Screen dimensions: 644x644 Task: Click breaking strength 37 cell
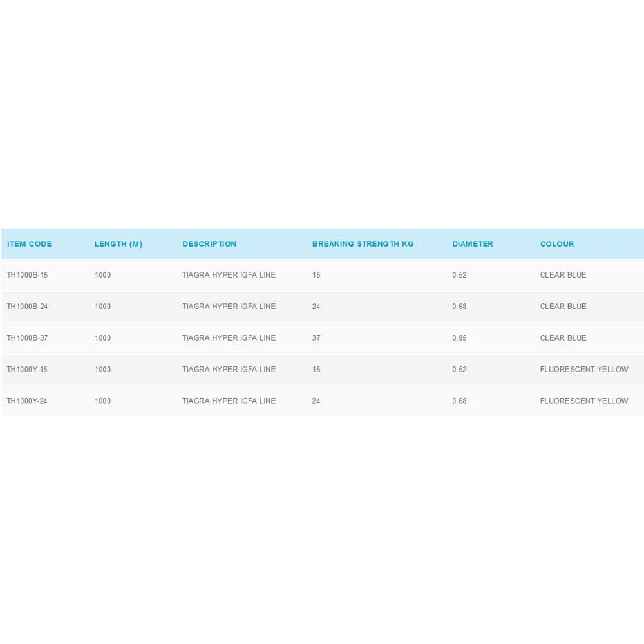pyautogui.click(x=316, y=338)
